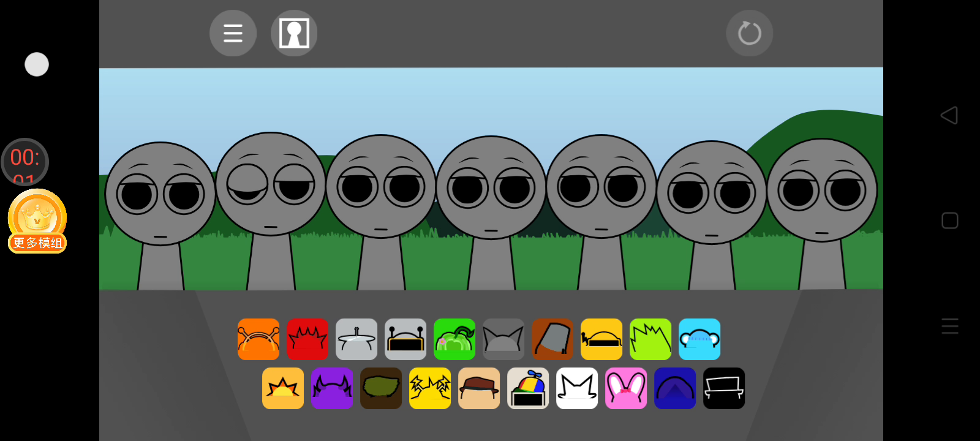Select the purple horned character icon
Viewport: 980px width, 441px height.
(332, 388)
